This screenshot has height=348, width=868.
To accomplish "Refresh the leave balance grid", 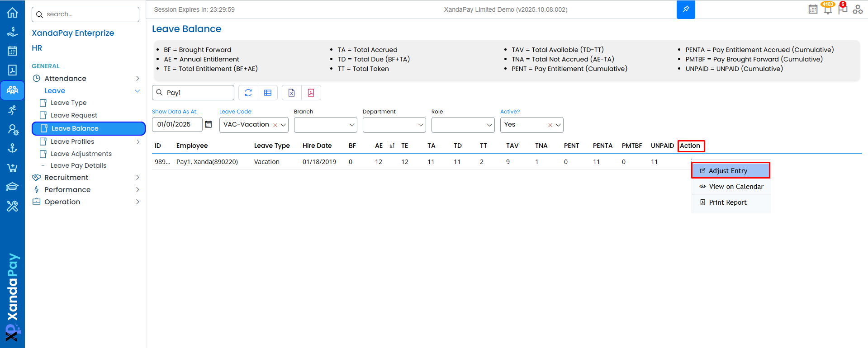I will click(x=248, y=93).
